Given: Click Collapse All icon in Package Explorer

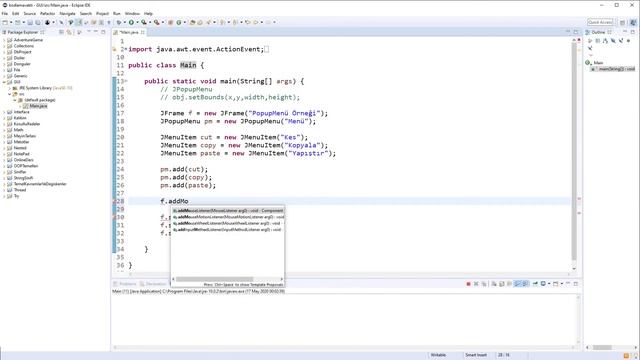Looking at the screenshot, I should point(62,32).
